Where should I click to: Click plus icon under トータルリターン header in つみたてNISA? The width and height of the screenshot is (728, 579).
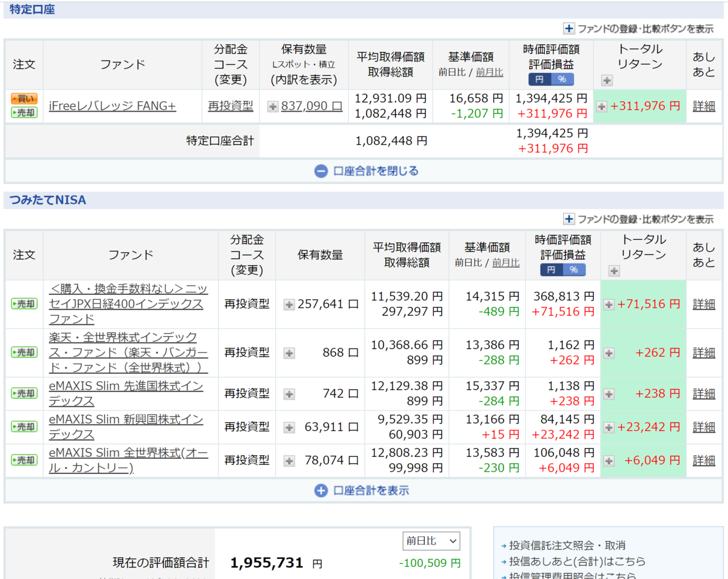pyautogui.click(x=614, y=271)
